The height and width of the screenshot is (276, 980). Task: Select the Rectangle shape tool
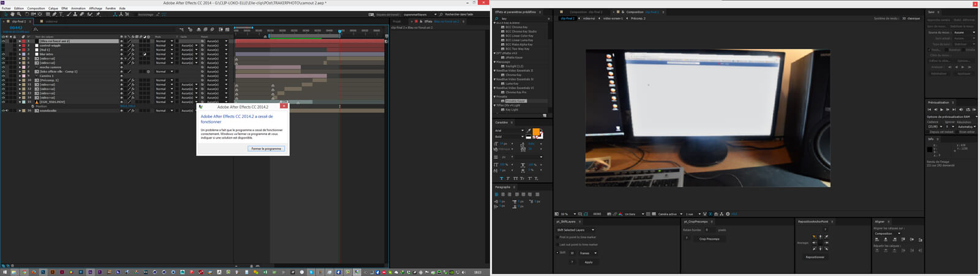click(48, 14)
